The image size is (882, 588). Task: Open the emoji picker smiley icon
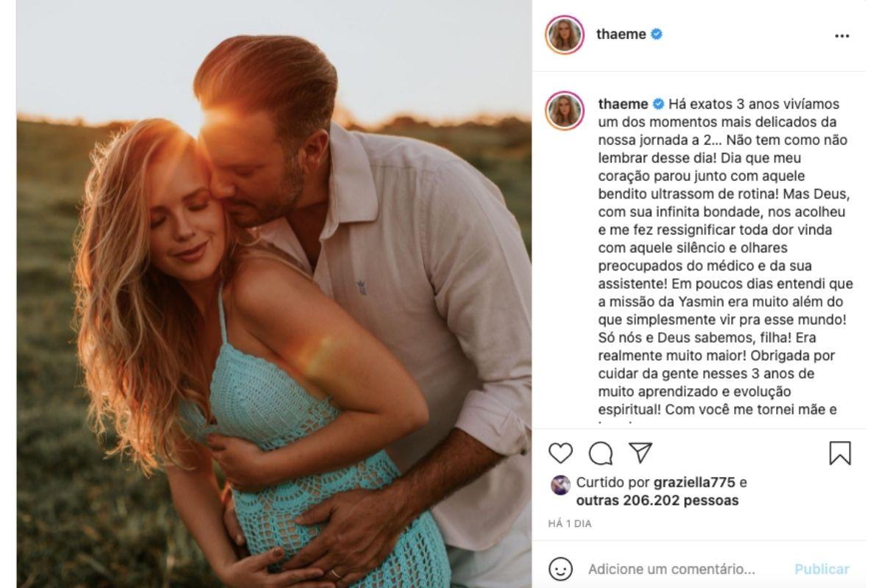point(561,569)
